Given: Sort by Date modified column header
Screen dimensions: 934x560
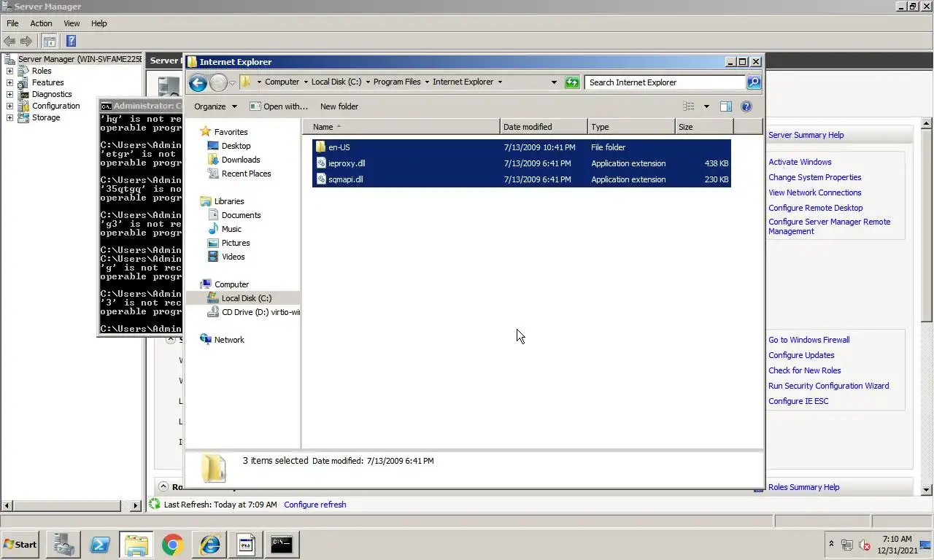Looking at the screenshot, I should (x=544, y=127).
